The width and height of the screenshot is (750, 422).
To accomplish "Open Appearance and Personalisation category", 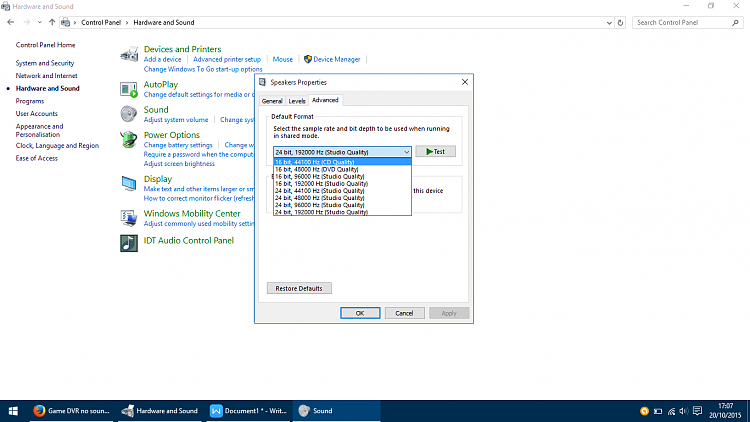I will click(x=39, y=130).
